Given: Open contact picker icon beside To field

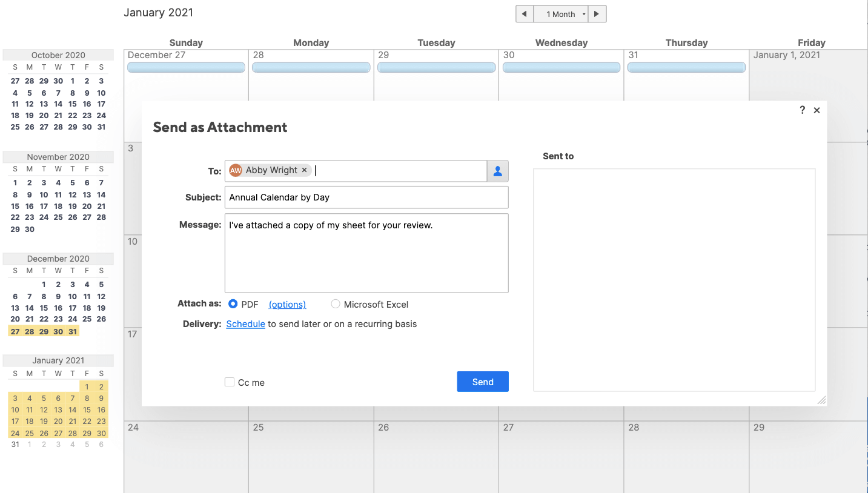Looking at the screenshot, I should tap(497, 171).
